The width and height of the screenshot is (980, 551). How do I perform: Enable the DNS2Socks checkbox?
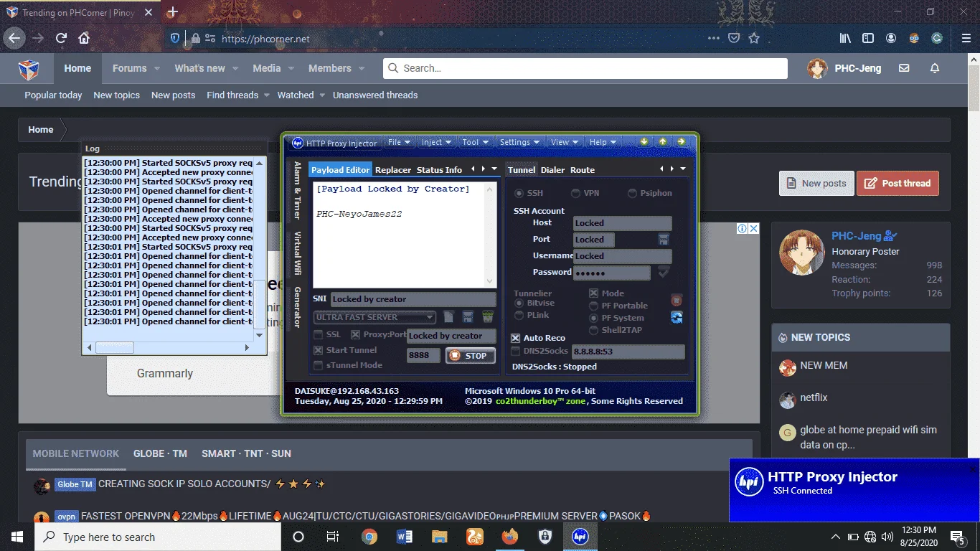click(x=516, y=352)
